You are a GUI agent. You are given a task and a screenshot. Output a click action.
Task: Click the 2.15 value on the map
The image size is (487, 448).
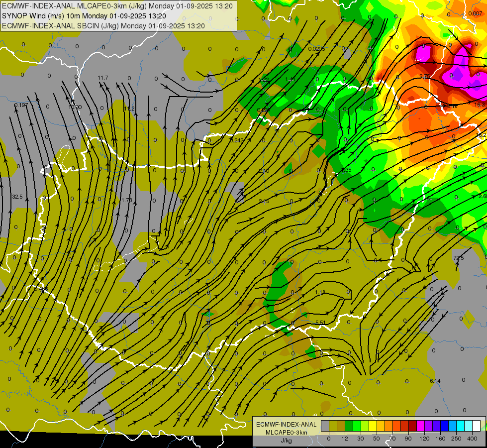(264, 202)
